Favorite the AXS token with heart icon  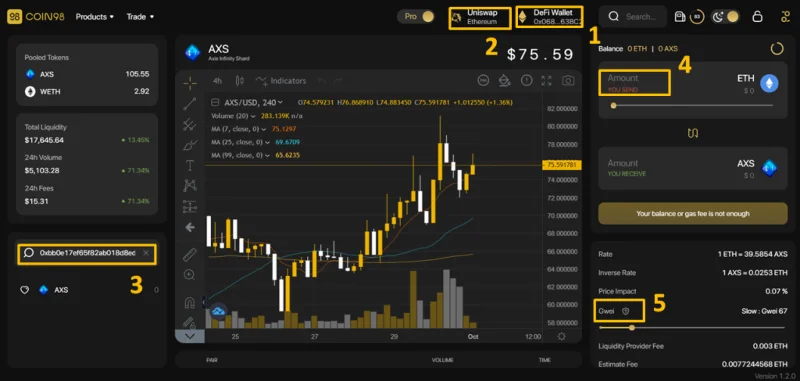(24, 290)
